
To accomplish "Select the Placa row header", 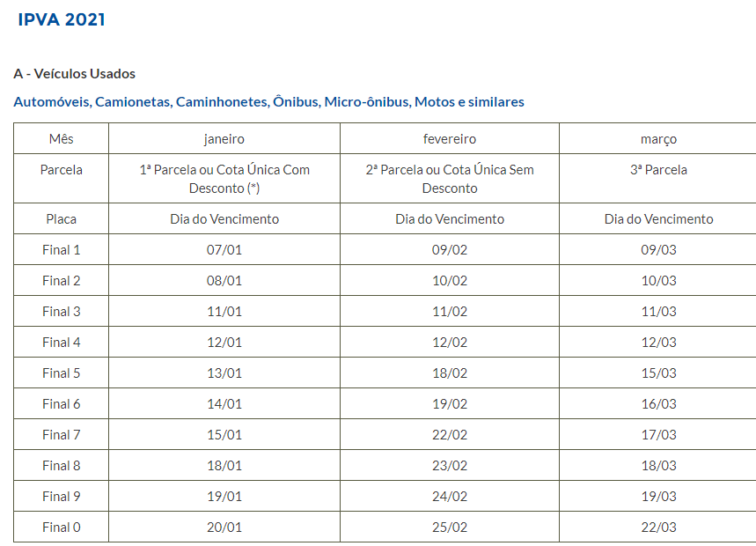I will (62, 219).
